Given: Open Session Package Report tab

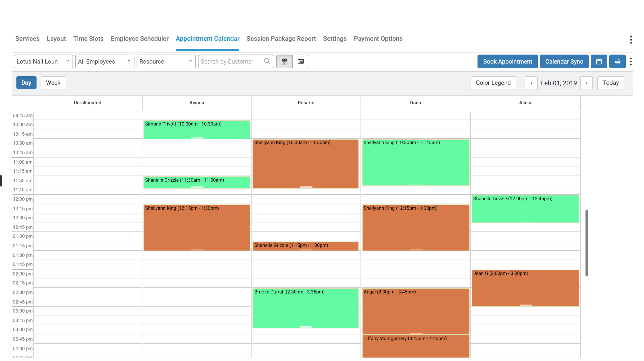Looking at the screenshot, I should pos(281,39).
